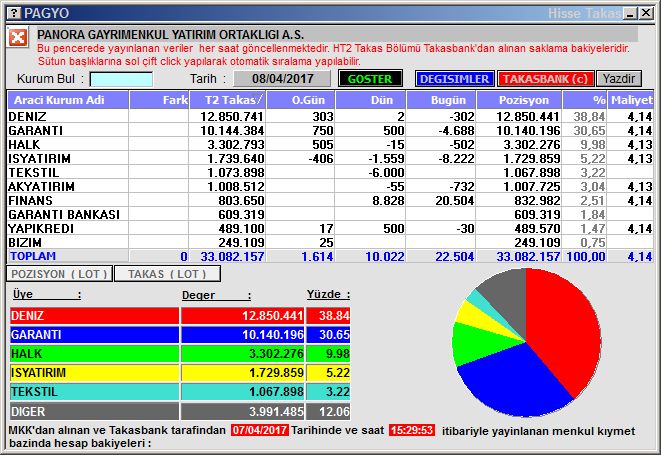661x455 pixels.
Task: Sort by the T2 Takas column header
Action: click(x=228, y=100)
